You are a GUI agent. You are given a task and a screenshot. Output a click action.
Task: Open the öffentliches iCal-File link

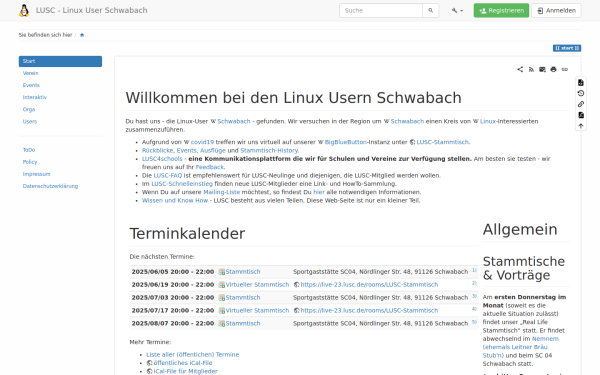[x=183, y=363]
